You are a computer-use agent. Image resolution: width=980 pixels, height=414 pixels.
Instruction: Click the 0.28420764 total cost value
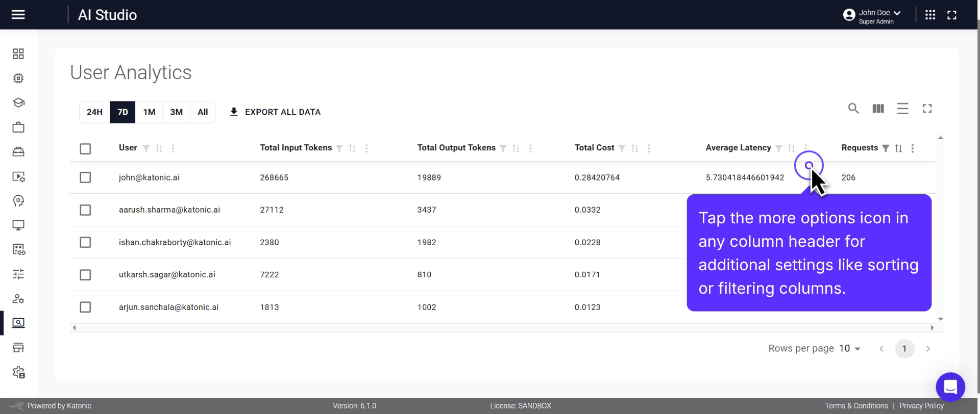(x=597, y=177)
